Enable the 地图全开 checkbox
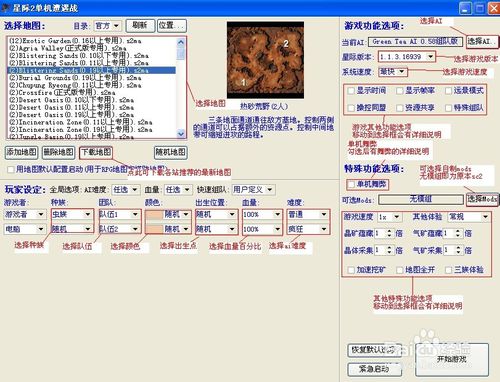The width and height of the screenshot is (500, 382). 400,270
